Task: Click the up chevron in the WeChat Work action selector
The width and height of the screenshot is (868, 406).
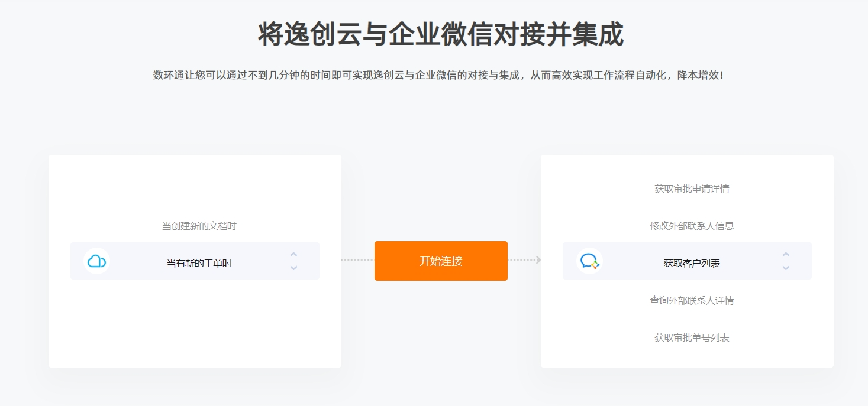Action: click(786, 255)
